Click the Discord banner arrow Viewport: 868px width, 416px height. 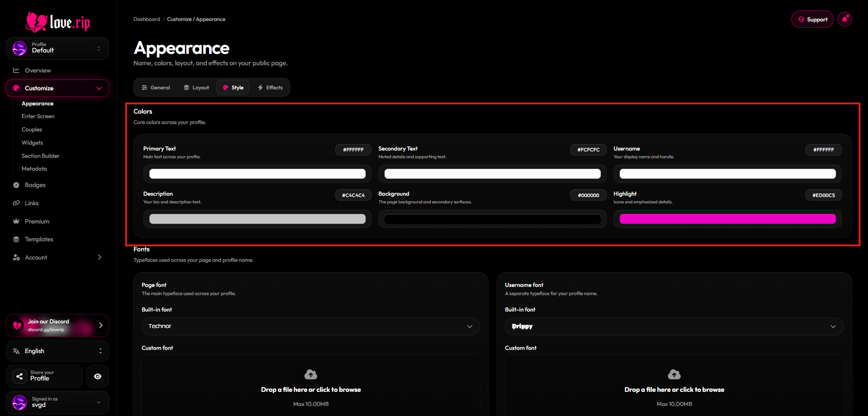click(100, 325)
